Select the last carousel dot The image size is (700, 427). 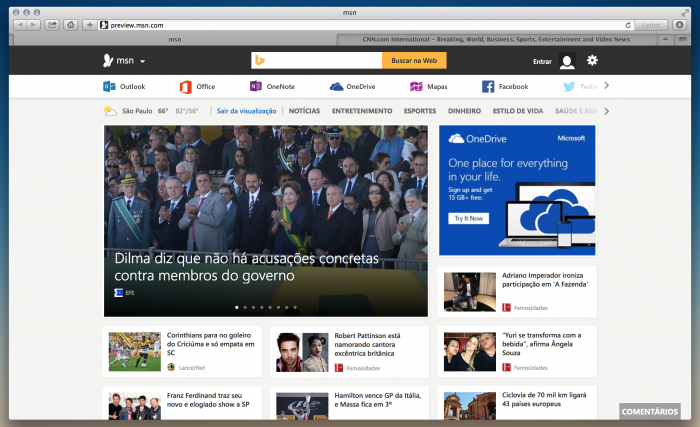[x=295, y=307]
